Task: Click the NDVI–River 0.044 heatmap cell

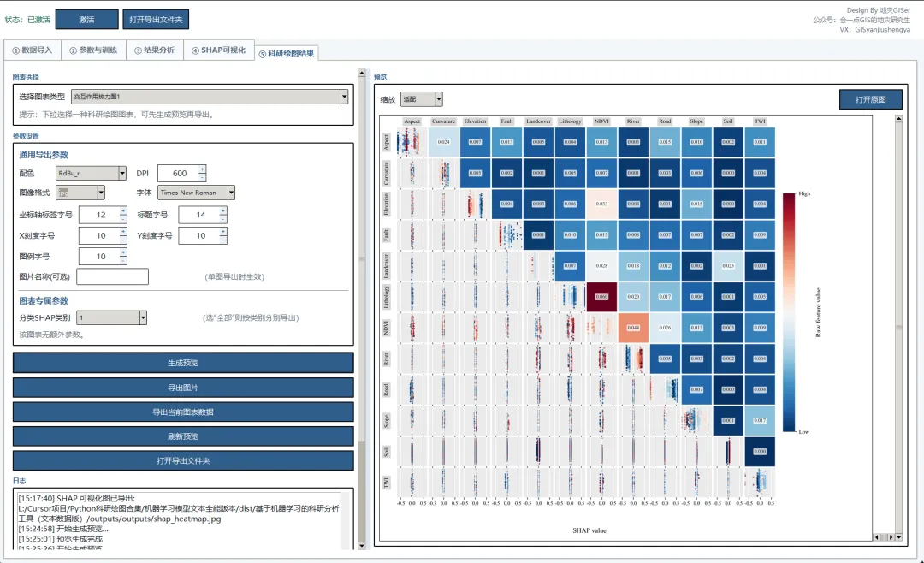Action: coord(633,328)
